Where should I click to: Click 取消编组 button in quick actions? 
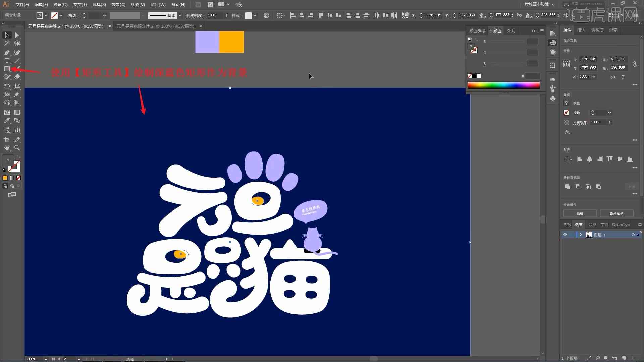pos(617,214)
